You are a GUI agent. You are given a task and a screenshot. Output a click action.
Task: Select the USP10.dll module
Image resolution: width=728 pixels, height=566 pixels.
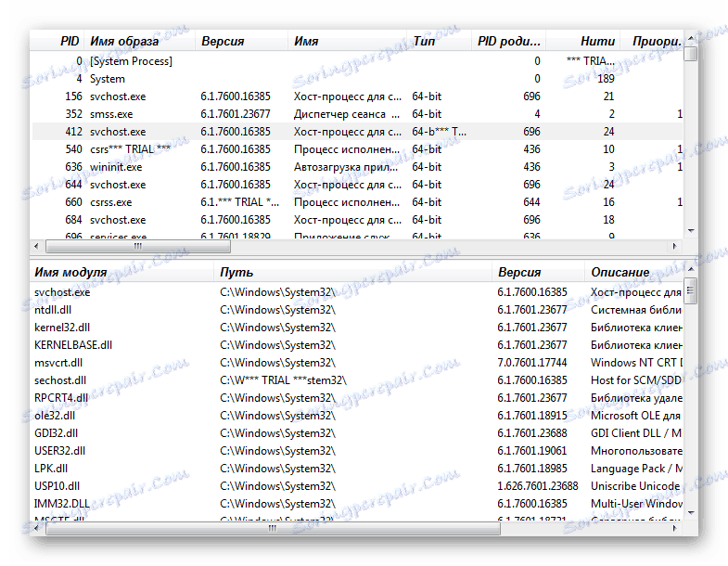coord(356,486)
